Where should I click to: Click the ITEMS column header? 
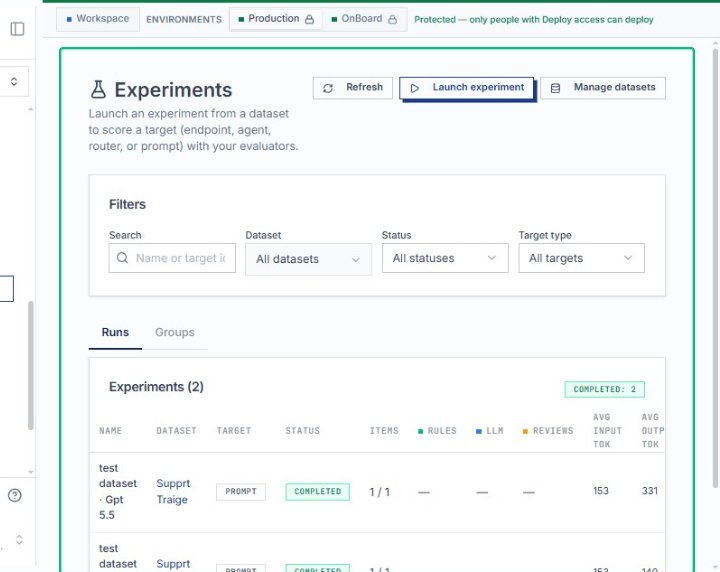pos(384,431)
